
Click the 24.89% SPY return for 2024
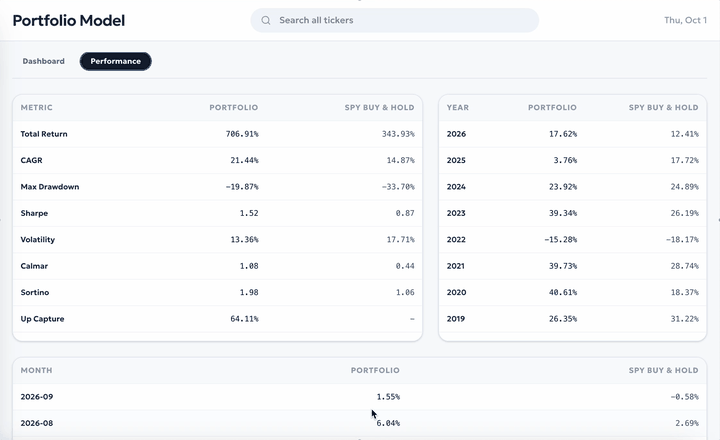click(x=685, y=187)
